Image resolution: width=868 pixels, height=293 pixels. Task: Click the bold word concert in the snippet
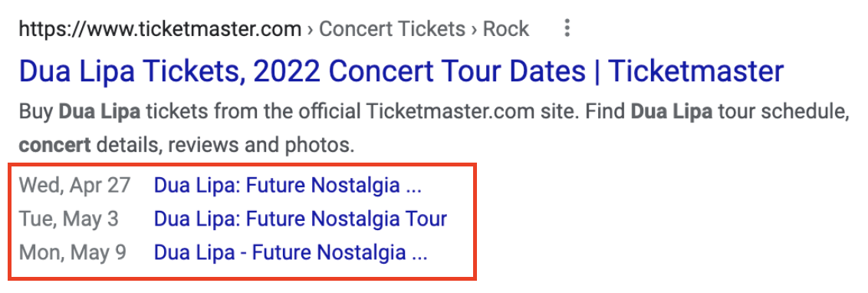[54, 145]
